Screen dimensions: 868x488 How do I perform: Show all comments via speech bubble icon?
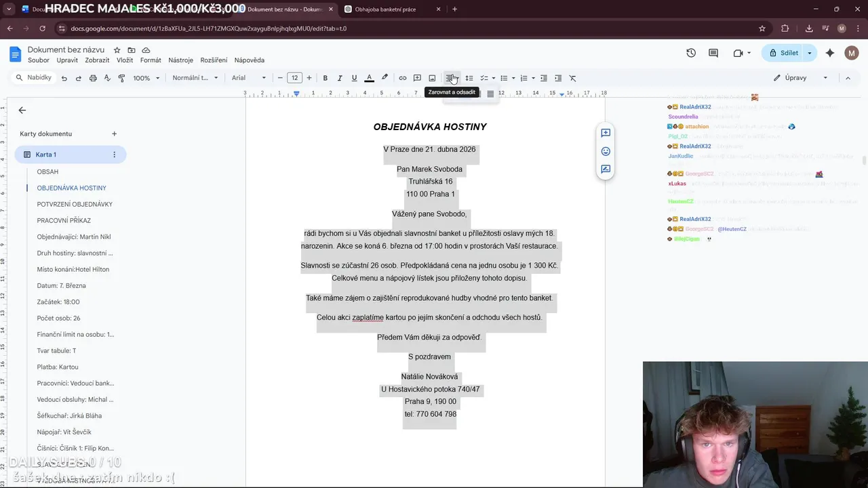point(713,53)
